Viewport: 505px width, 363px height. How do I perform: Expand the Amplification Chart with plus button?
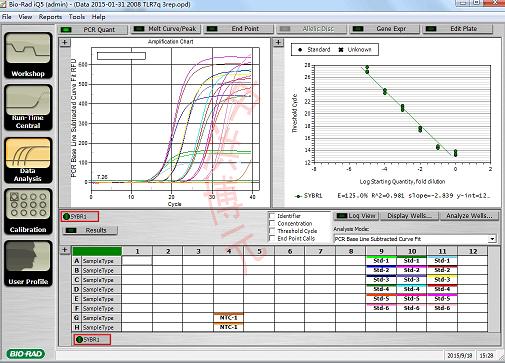pos(65,42)
